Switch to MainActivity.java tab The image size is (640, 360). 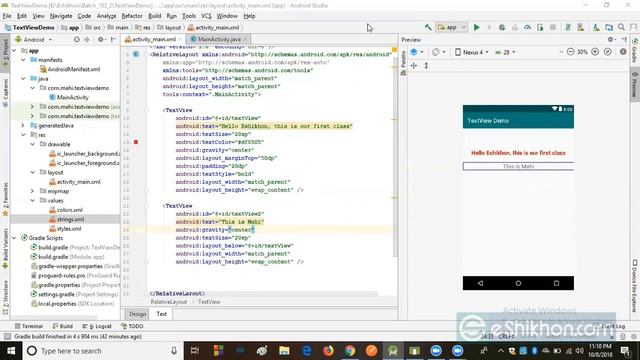click(x=219, y=39)
